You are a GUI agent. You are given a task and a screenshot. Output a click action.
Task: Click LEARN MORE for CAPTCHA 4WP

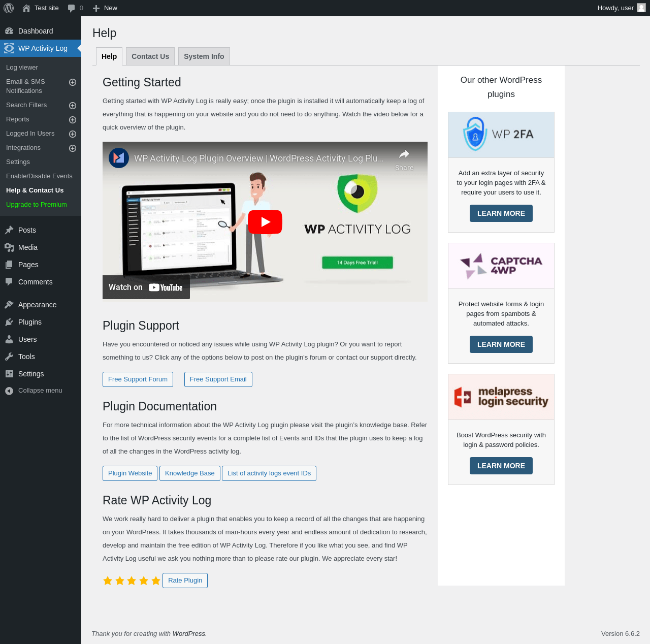(x=501, y=344)
